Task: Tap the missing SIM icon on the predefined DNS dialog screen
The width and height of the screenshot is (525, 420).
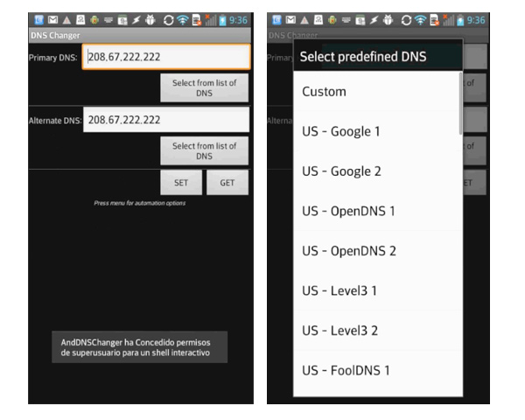Action: coord(434,20)
